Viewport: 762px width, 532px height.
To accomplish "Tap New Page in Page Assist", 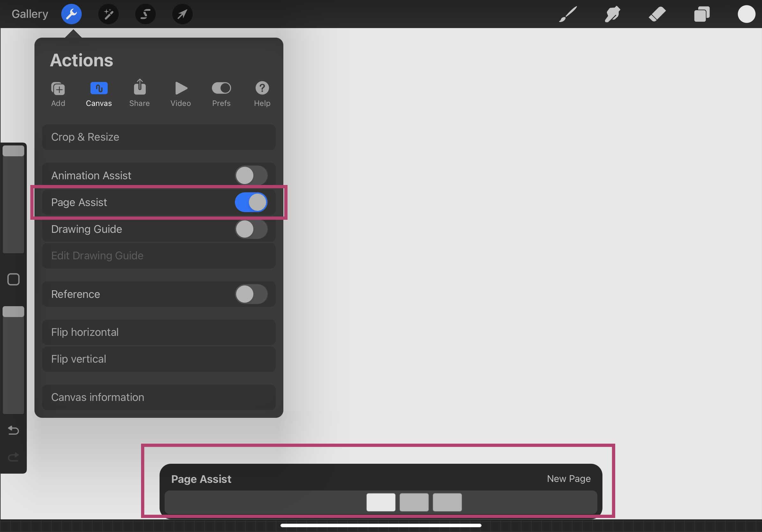I will click(x=569, y=479).
